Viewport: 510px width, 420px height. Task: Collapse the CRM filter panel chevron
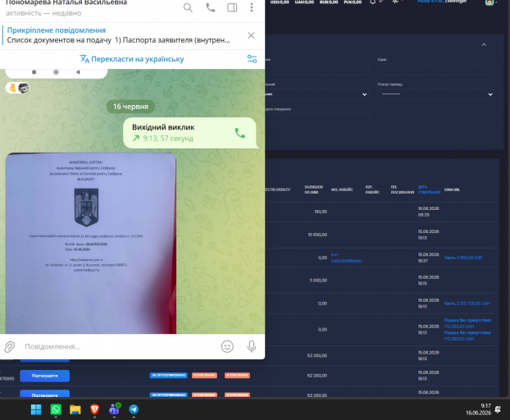(x=484, y=44)
